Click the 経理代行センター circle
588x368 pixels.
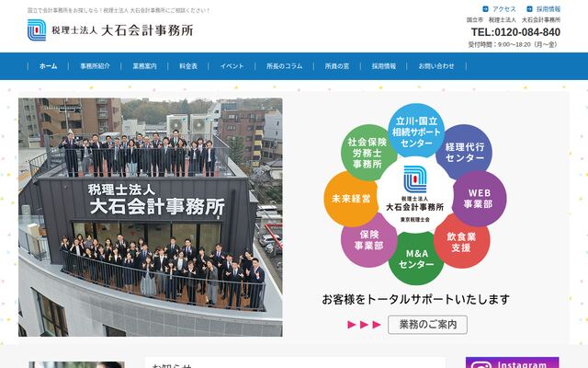tap(465, 152)
